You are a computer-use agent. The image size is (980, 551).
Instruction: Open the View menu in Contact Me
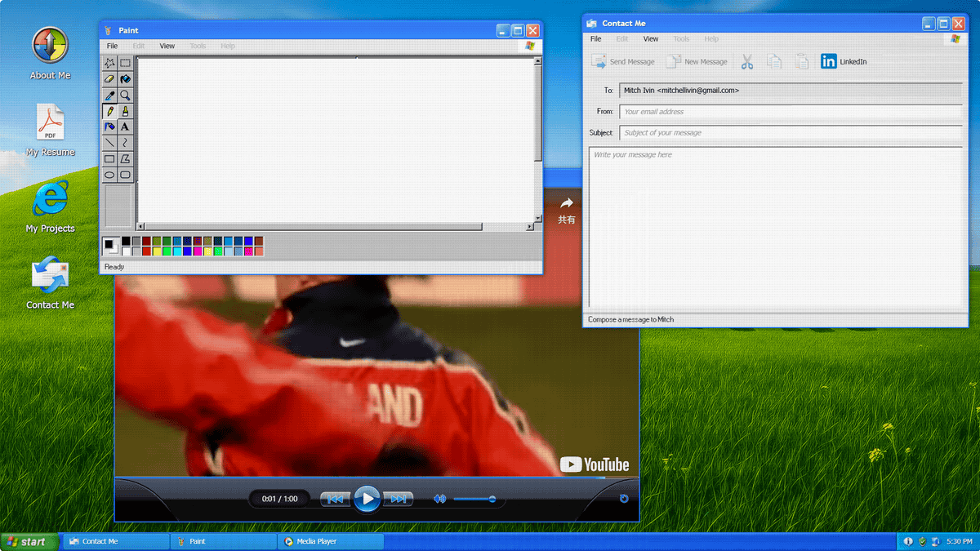[x=650, y=38]
